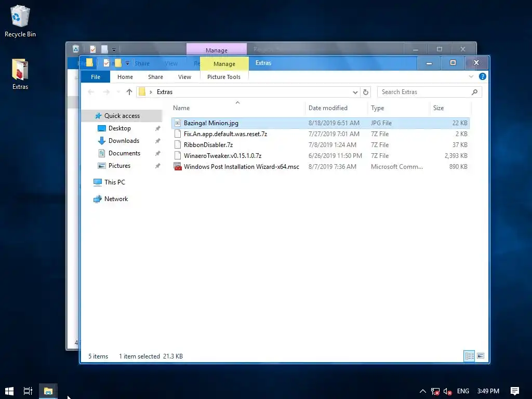Select the WinaeroTweaker.v0.15.1.0.7z file
Viewport: 532px width, 399px height.
tap(321, 156)
